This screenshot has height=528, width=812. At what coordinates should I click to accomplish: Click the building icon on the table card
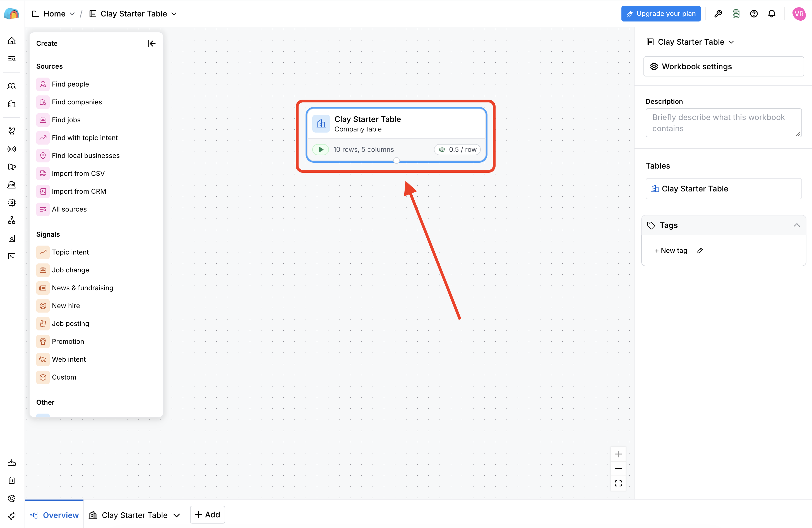(321, 124)
